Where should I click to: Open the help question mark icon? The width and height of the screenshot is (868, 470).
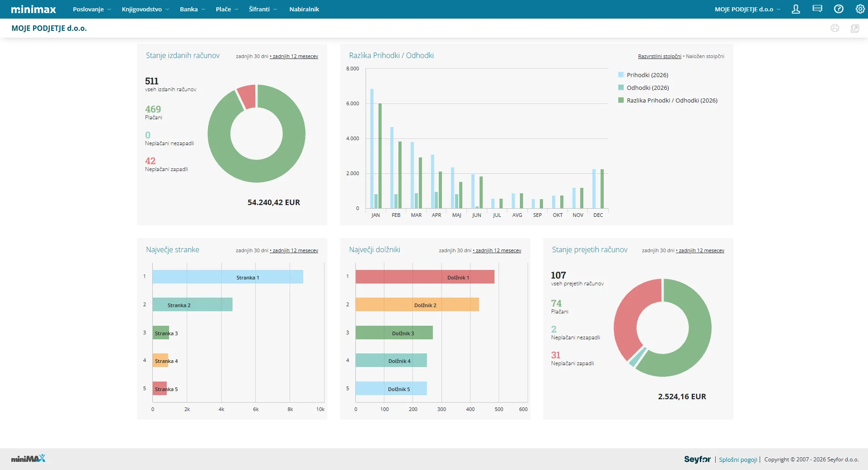[839, 9]
